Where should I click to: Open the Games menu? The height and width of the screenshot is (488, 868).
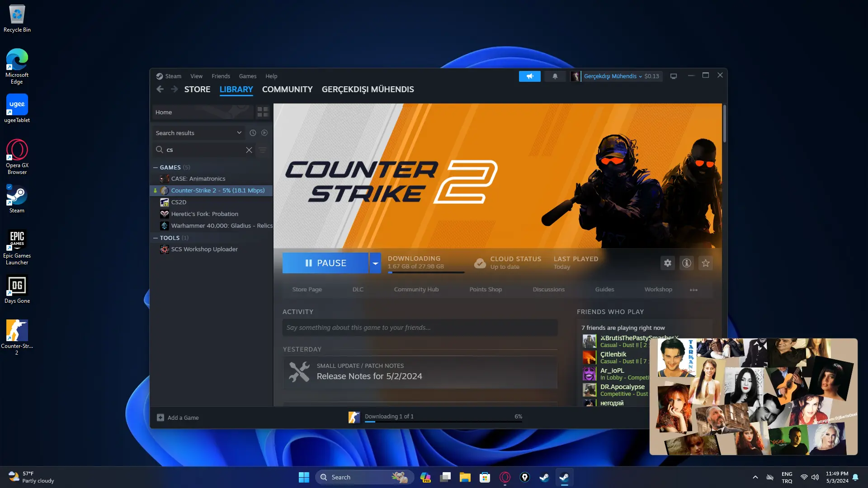248,76
